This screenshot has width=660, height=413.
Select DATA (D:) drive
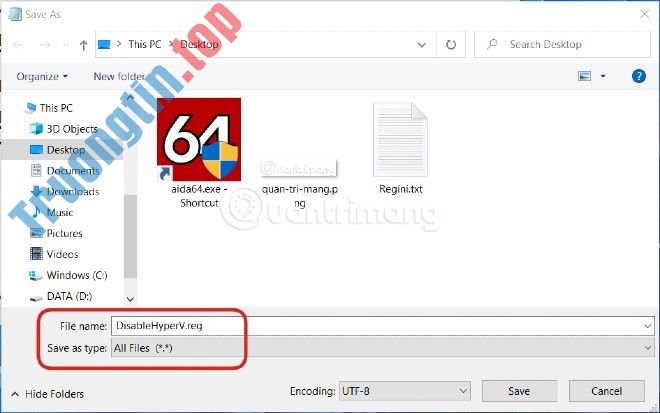(69, 296)
